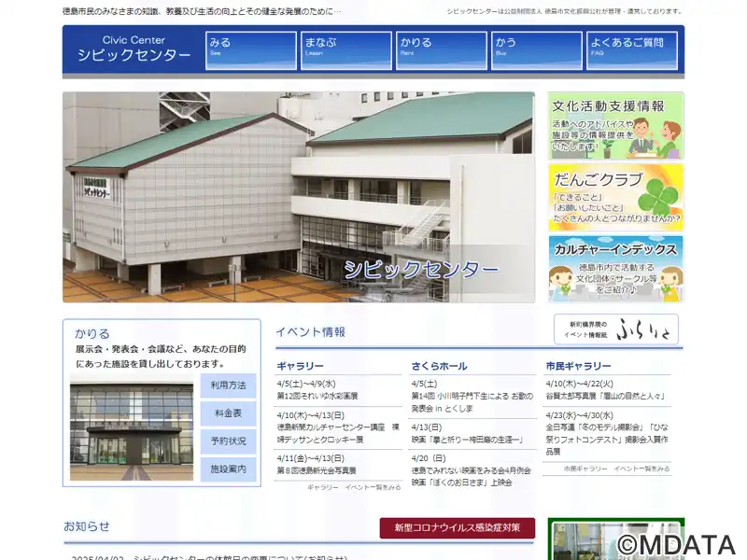Open the 第14回 小川明子門下生 お歌の発表会 event
747x560 pixels.
coord(472,402)
